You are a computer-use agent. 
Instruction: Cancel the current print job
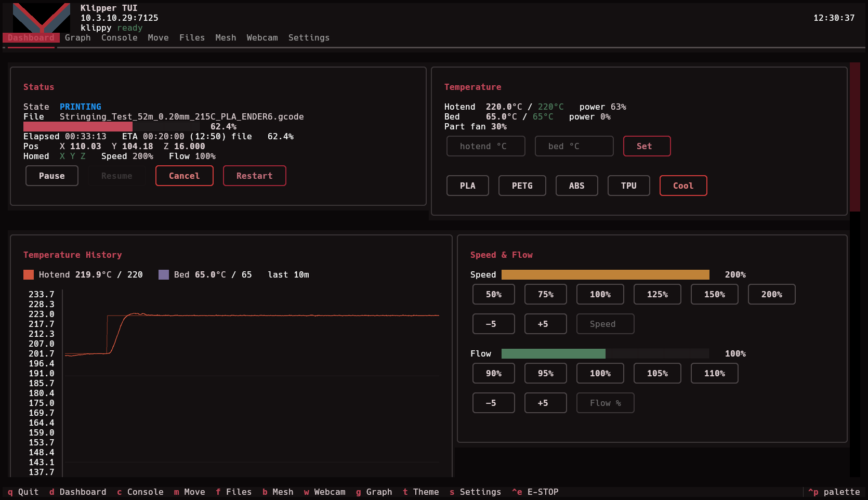pyautogui.click(x=185, y=176)
